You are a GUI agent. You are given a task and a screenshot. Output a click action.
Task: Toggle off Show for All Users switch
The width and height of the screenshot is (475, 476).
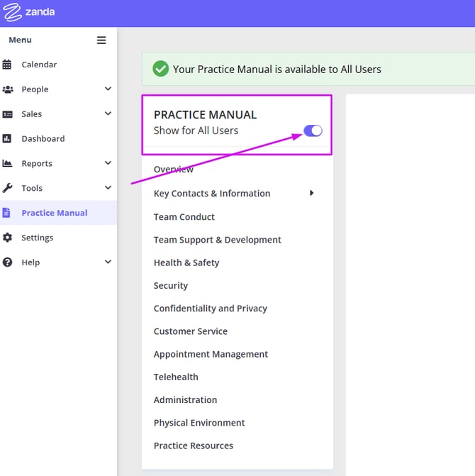click(x=313, y=131)
